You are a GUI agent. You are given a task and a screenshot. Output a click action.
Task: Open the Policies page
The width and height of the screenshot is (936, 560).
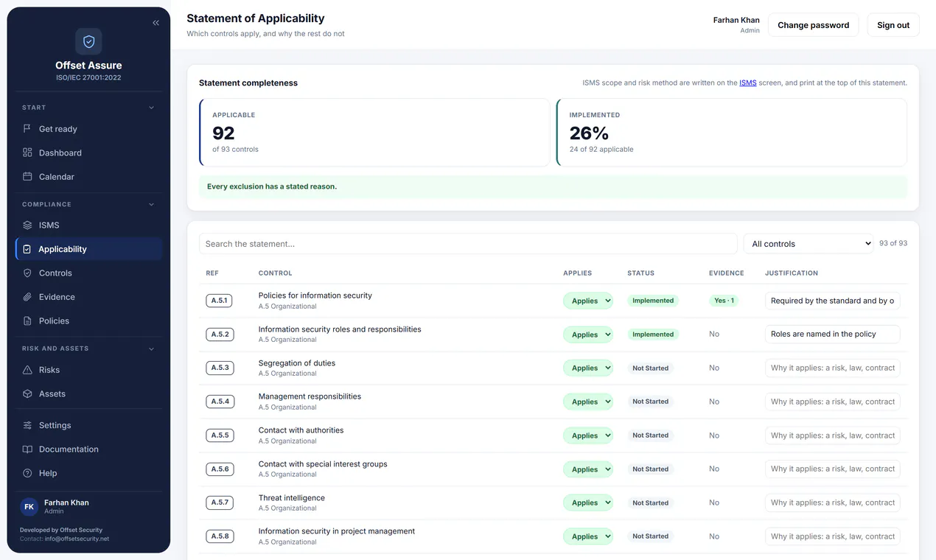tap(88, 321)
